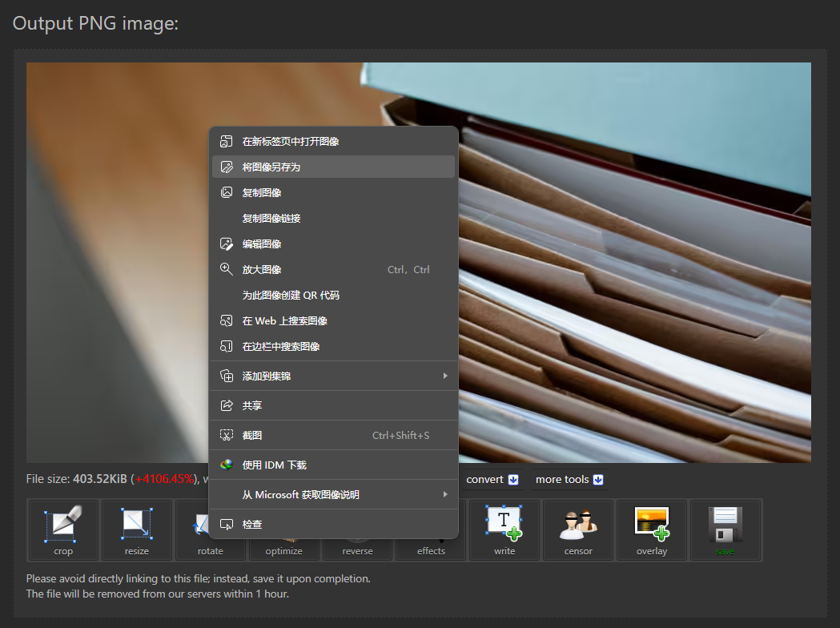Expand the convert dropdown
Screen dimensions: 840x628
click(492, 479)
